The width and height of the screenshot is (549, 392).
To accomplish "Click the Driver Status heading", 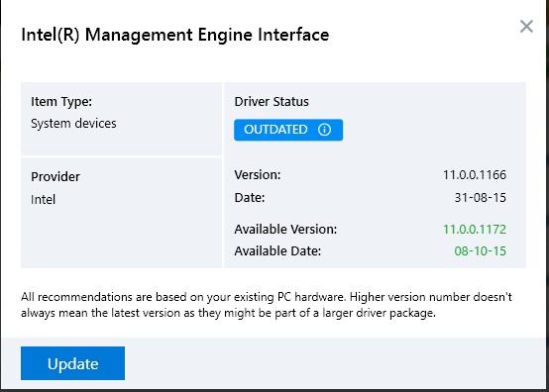I will click(272, 102).
